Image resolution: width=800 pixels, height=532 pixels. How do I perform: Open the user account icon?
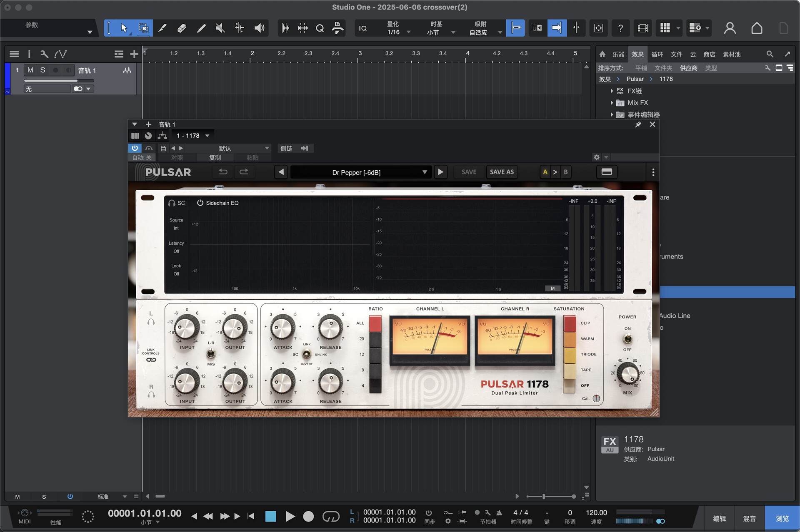(730, 28)
